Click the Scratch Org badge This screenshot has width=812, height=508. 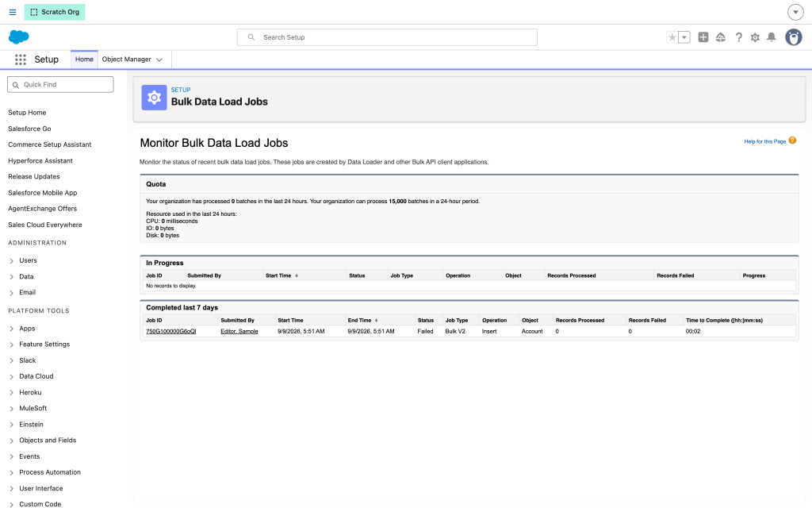click(55, 12)
